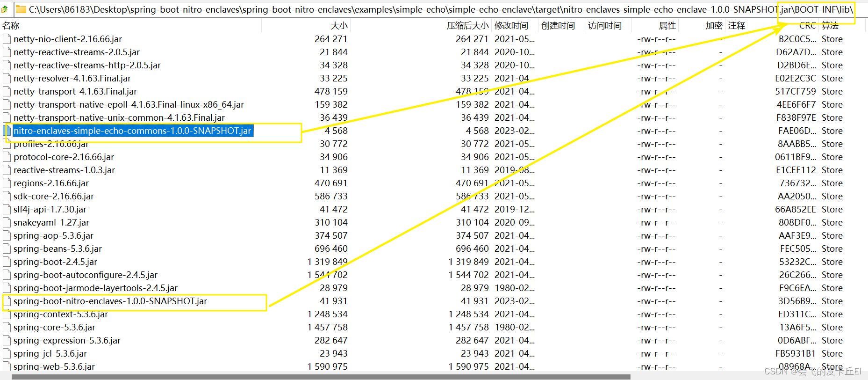
Task: Click file icon of spring-aop-5.3.6.jar
Action: [7, 235]
